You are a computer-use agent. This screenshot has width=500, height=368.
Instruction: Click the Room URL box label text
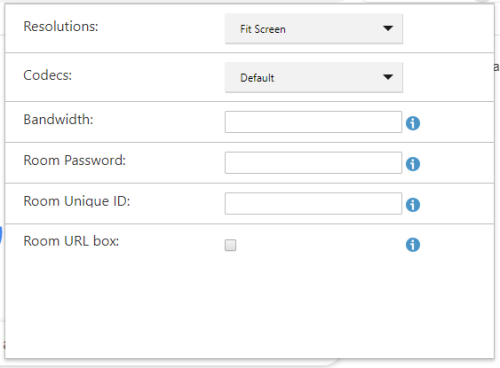click(71, 241)
